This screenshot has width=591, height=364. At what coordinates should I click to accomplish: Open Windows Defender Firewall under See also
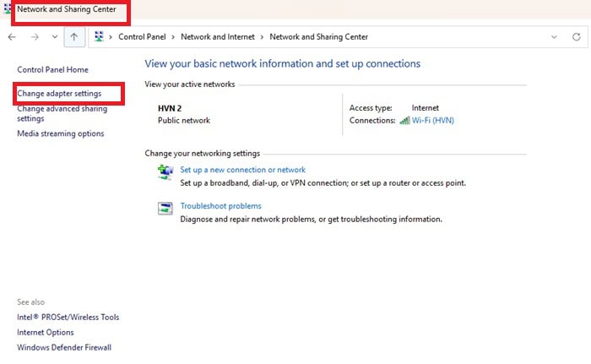tap(64, 347)
